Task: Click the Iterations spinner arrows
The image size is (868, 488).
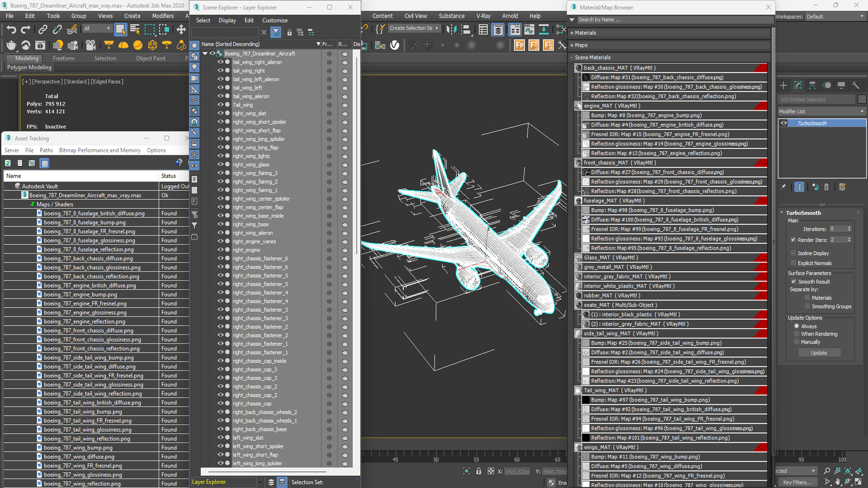Action: [x=849, y=229]
